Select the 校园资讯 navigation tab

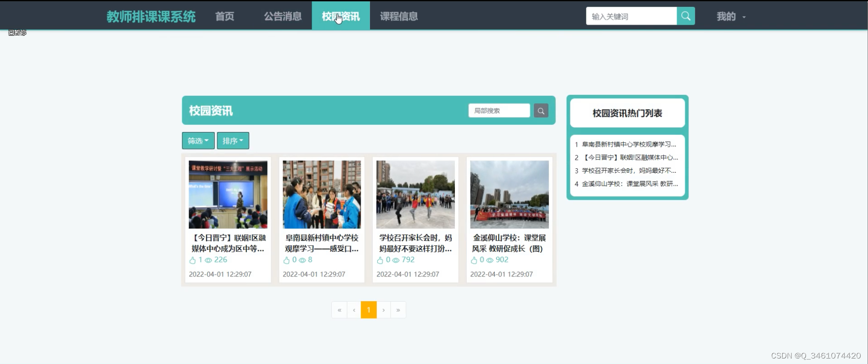(x=341, y=16)
